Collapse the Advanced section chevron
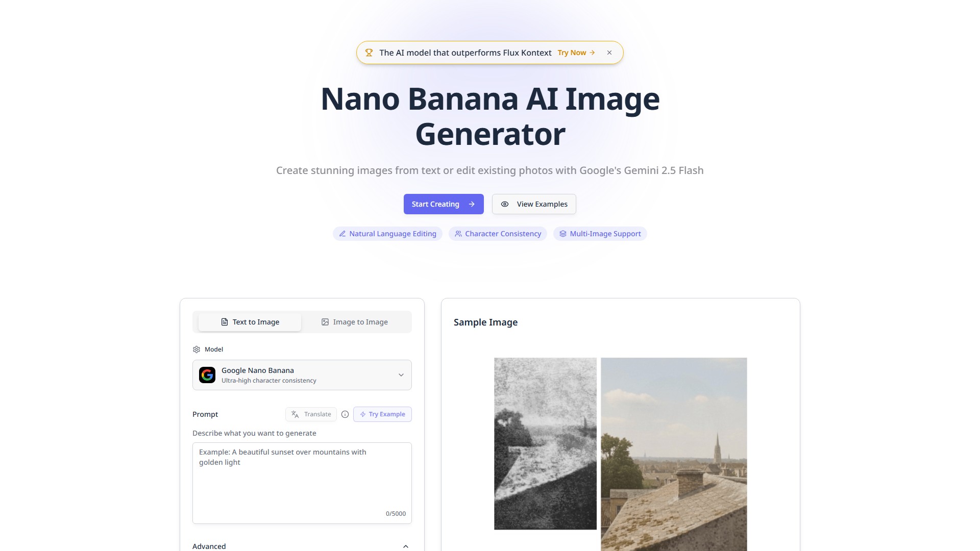The height and width of the screenshot is (551, 980). tap(406, 546)
